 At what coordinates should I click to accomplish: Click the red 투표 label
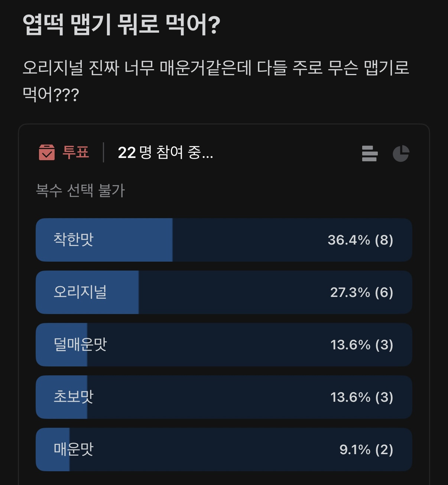pos(76,152)
